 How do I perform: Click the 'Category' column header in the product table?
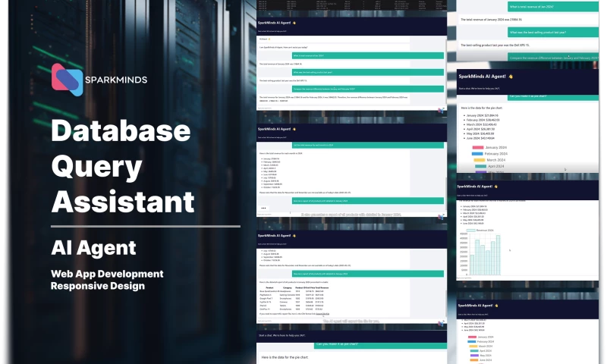[x=288, y=288]
